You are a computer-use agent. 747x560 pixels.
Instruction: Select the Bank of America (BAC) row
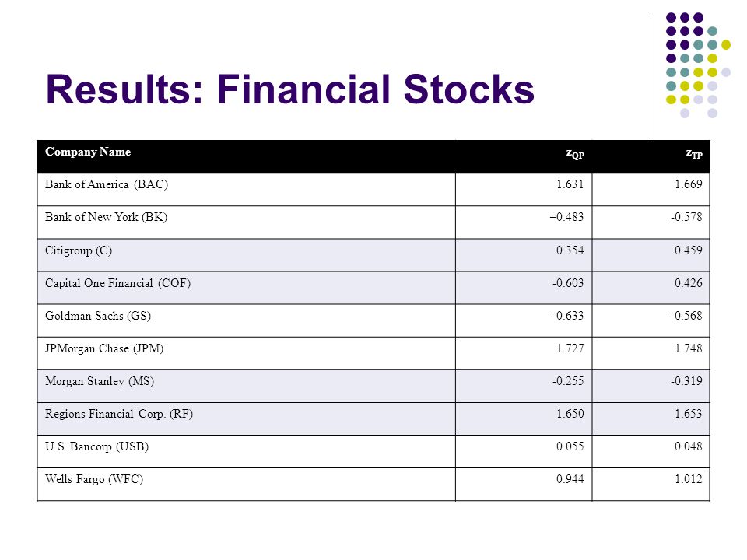[x=373, y=190]
